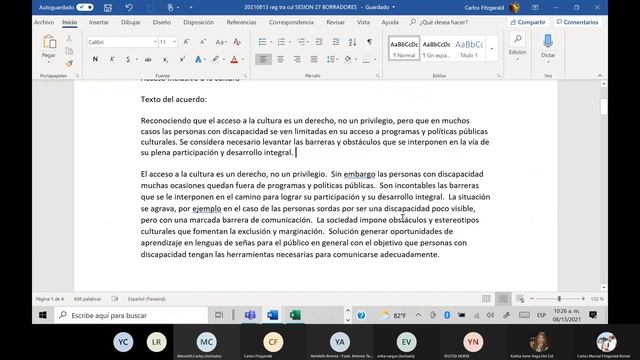Open the Change Case Aa dropdown
Viewport: 640px width, 360px height.
pyautogui.click(x=220, y=42)
